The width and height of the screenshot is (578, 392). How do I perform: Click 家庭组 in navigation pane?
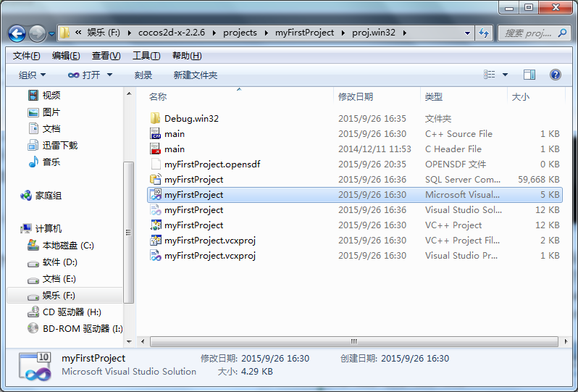tap(41, 196)
